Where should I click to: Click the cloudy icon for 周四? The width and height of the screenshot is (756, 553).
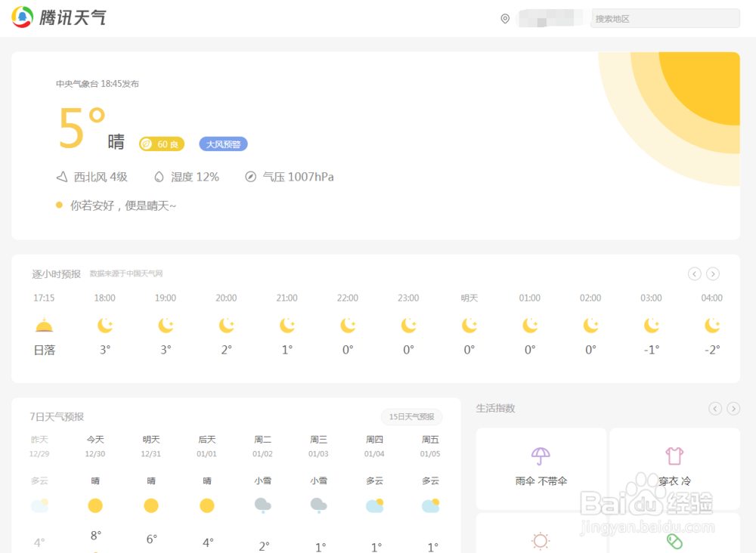pos(375,505)
